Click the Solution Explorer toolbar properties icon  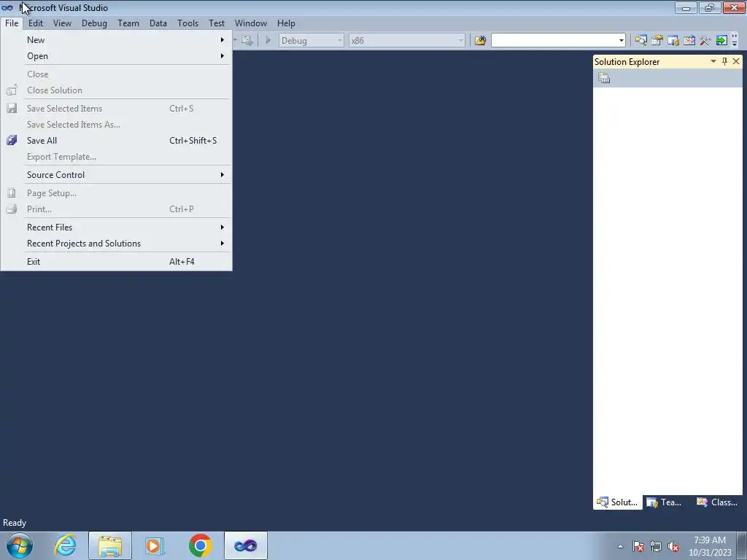point(604,78)
